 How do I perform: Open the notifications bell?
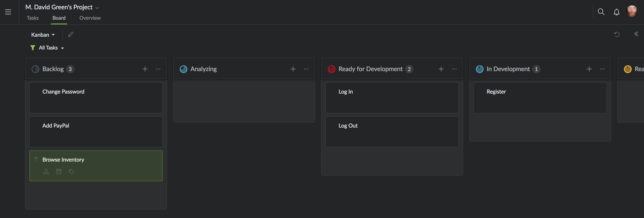point(616,12)
